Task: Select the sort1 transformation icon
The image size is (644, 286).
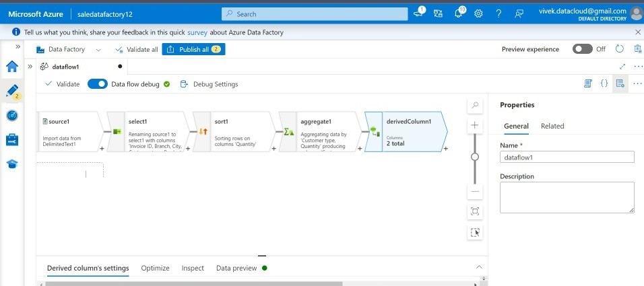Action: click(203, 131)
